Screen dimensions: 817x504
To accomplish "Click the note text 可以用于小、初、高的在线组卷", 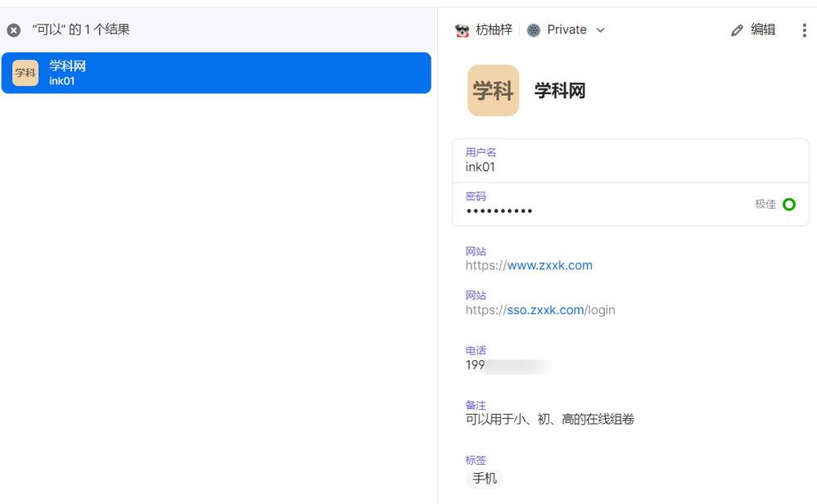I will 549,420.
